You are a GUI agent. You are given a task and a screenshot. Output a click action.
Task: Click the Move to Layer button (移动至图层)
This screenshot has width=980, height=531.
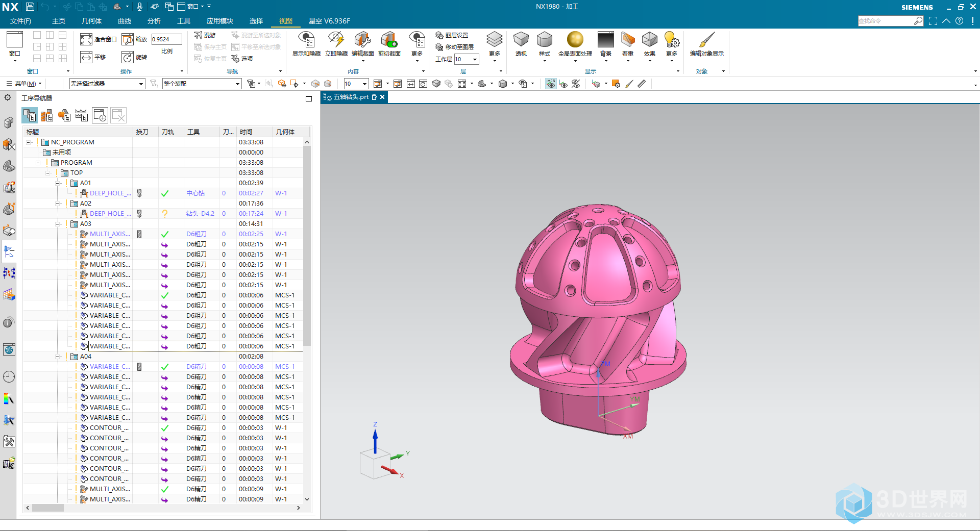click(x=455, y=47)
